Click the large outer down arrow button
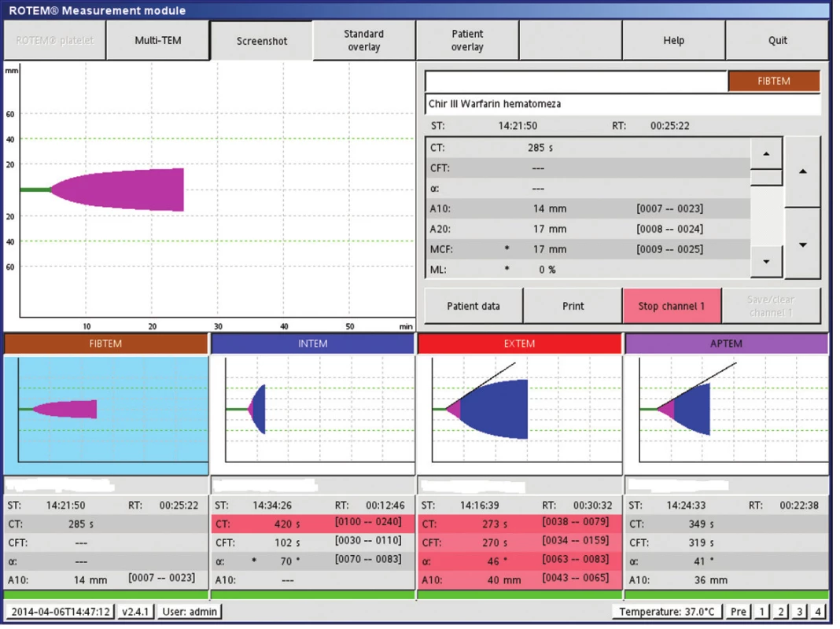The width and height of the screenshot is (840, 629). (x=802, y=245)
